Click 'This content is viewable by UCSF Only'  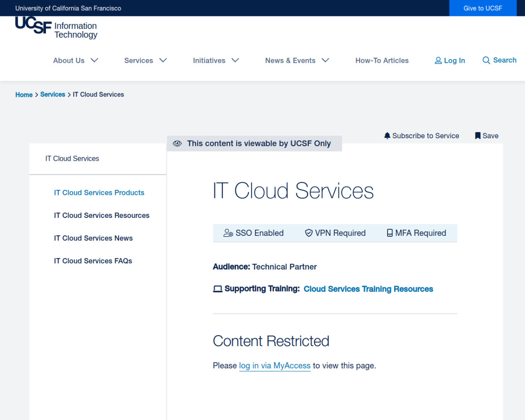point(259,144)
